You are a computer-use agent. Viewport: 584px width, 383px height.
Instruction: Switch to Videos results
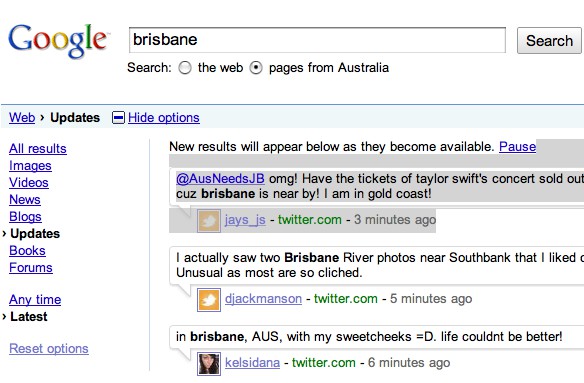click(29, 183)
